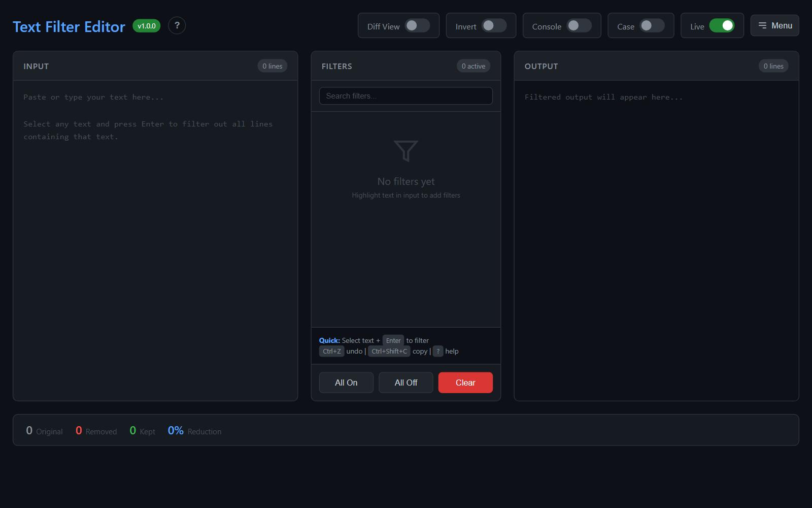The image size is (812, 508).
Task: Click the funnel icon in Filters panel
Action: [x=405, y=151]
